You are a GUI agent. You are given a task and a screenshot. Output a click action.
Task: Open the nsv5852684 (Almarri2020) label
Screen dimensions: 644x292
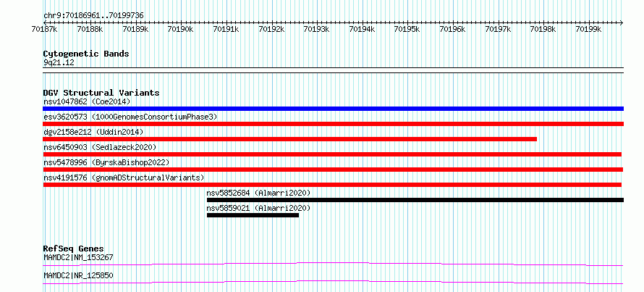tap(259, 193)
